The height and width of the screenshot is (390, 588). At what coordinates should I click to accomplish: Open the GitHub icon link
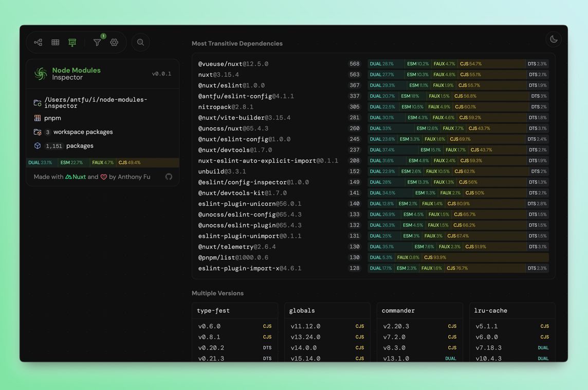(169, 177)
